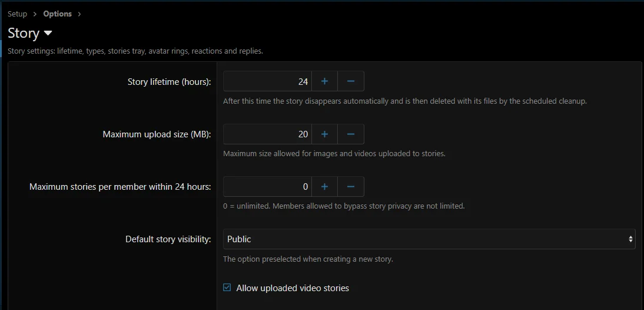Click the Maximum stories per member label
Screen dimensions: 644x310
(x=120, y=187)
